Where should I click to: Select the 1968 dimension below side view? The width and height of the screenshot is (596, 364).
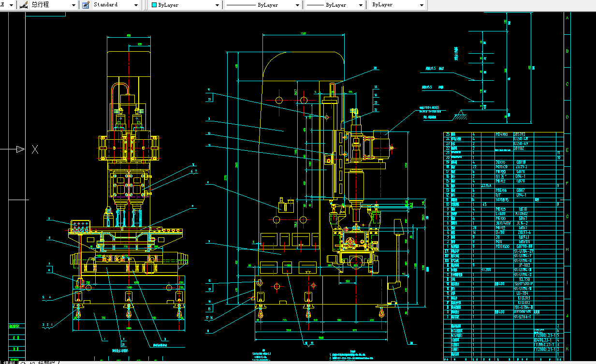pyautogui.click(x=321, y=337)
